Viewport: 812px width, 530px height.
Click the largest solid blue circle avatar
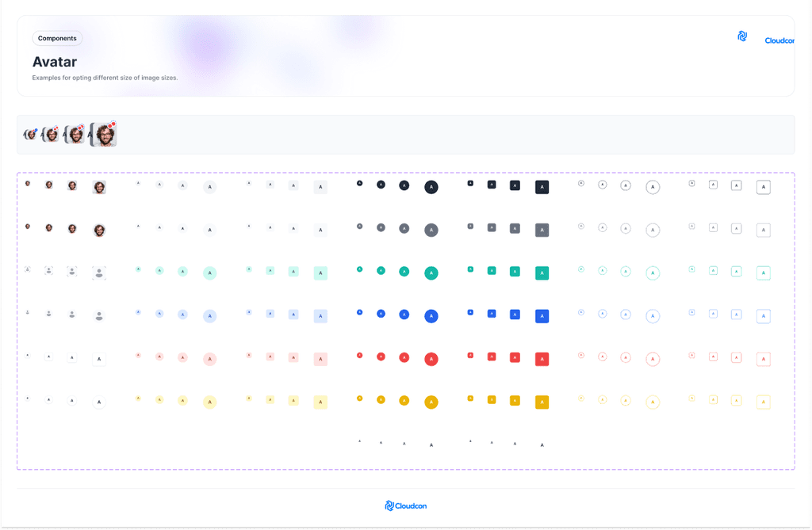point(431,316)
